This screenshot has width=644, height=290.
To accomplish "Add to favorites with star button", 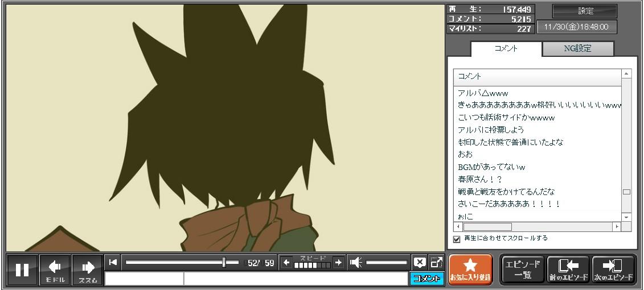I will point(470,269).
